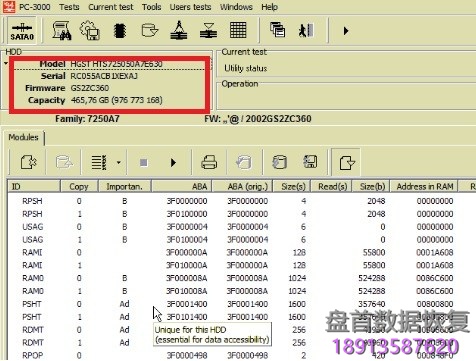Viewport: 476px width, 361px height.
Task: Click the RAM0 address value 0086C600 in copy 0 row
Action: click(x=434, y=278)
